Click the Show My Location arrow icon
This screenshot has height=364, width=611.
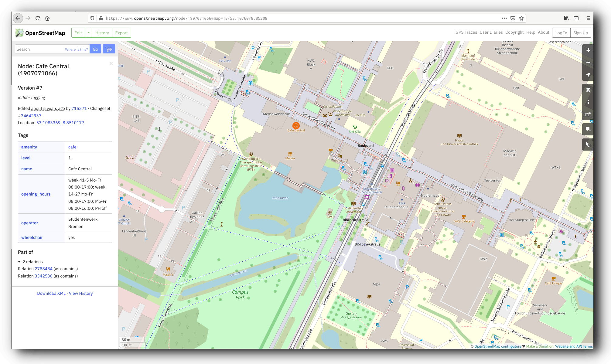click(588, 74)
